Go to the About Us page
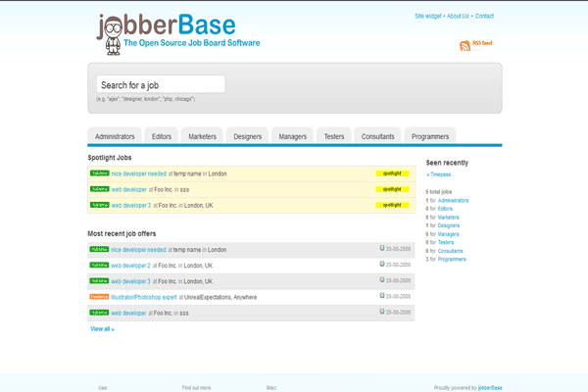 pos(459,17)
